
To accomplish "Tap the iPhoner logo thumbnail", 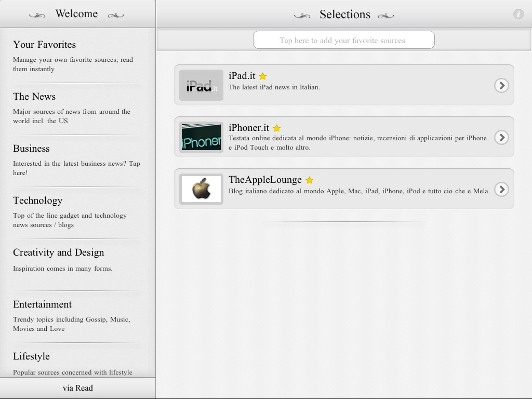I will click(x=201, y=137).
